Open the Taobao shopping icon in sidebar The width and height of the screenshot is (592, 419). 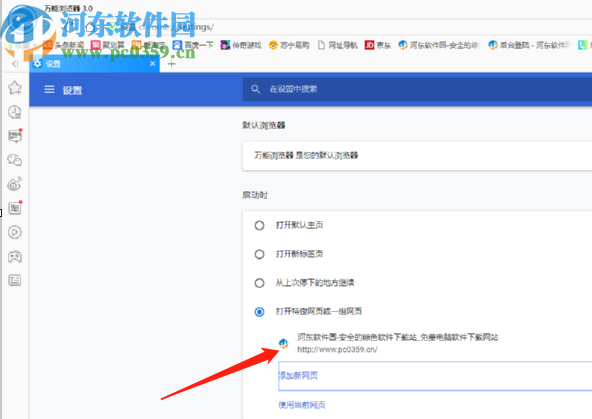(15, 208)
